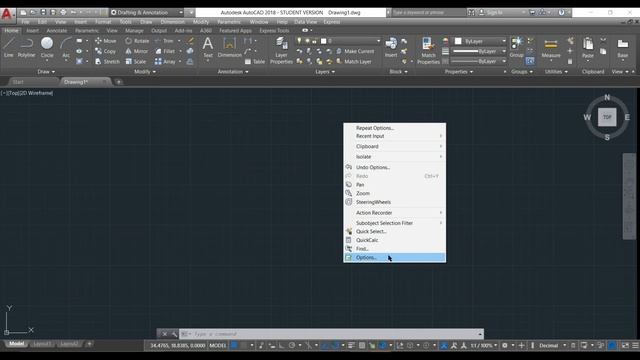This screenshot has height=360, width=640.
Task: Activate the Stretch command
Action: pos(107,62)
